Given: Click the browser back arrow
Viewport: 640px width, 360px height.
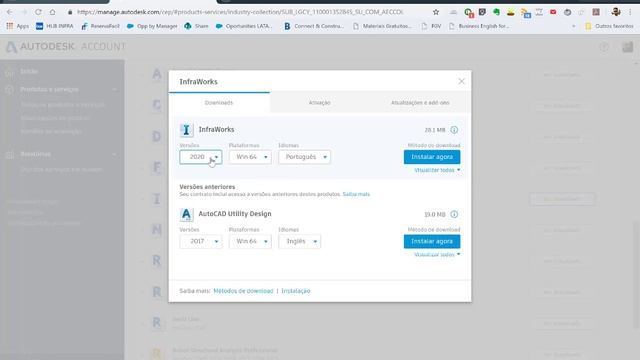Looking at the screenshot, I should [10, 12].
